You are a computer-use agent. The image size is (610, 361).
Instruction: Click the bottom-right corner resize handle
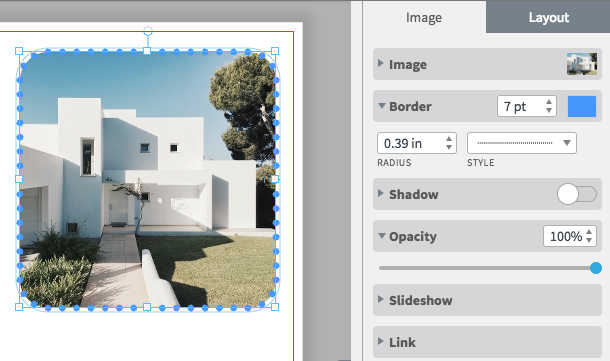(x=275, y=307)
